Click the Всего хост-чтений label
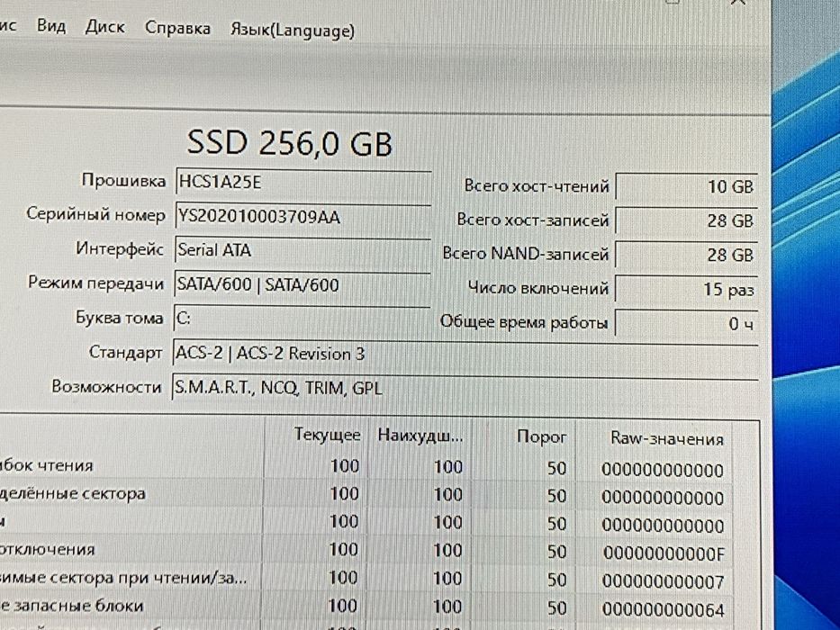 pos(537,186)
